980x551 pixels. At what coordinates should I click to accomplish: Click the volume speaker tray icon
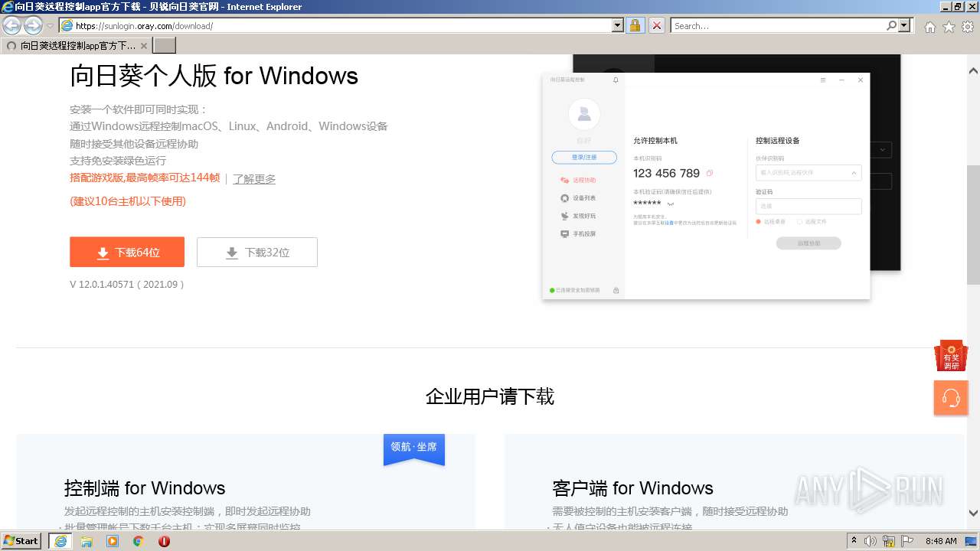pyautogui.click(x=871, y=541)
